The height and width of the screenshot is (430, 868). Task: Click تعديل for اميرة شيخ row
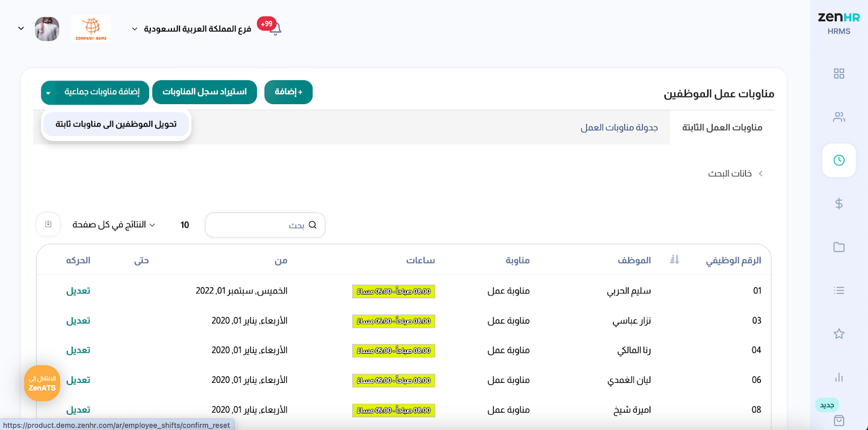[78, 410]
